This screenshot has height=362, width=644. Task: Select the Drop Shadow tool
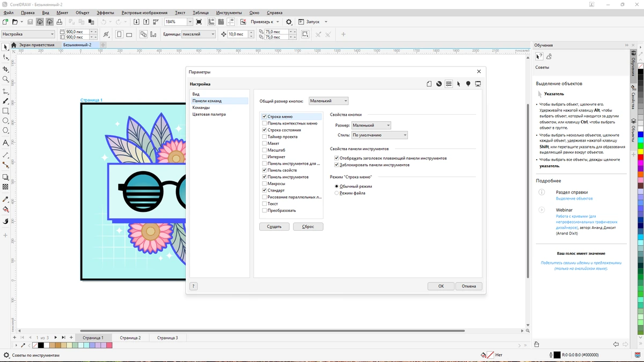click(x=5, y=177)
